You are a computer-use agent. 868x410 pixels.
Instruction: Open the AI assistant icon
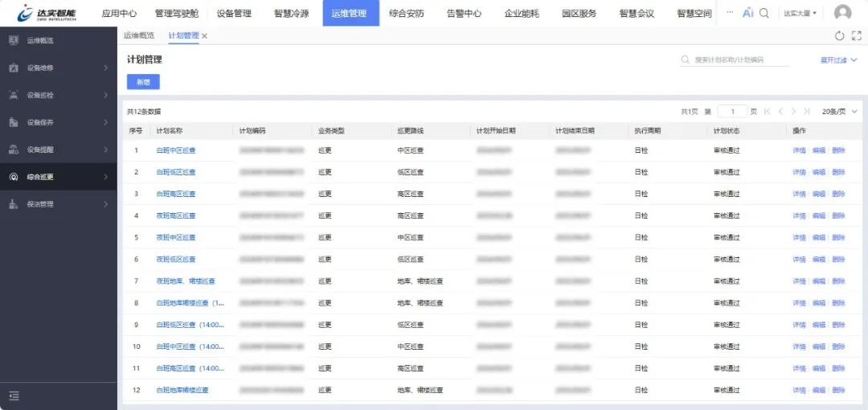pyautogui.click(x=748, y=13)
